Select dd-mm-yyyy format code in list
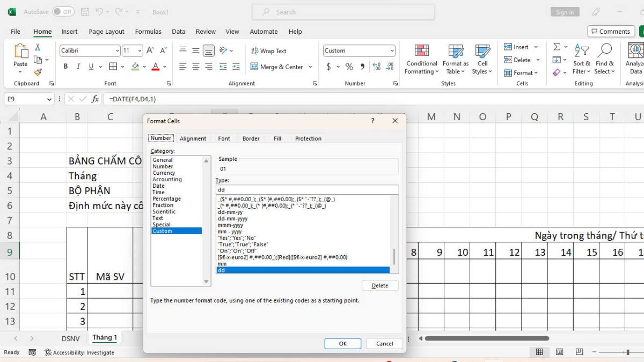Image resolution: width=644 pixels, height=362 pixels. point(233,219)
